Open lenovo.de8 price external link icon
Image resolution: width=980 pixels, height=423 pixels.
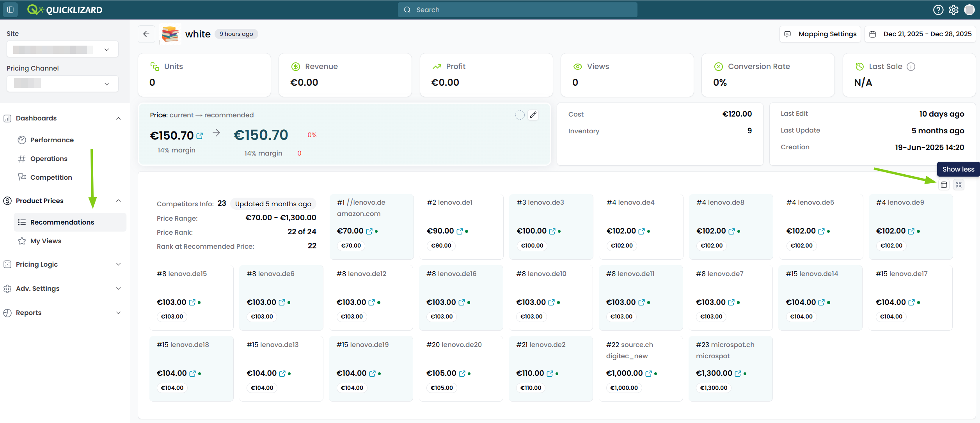(731, 231)
